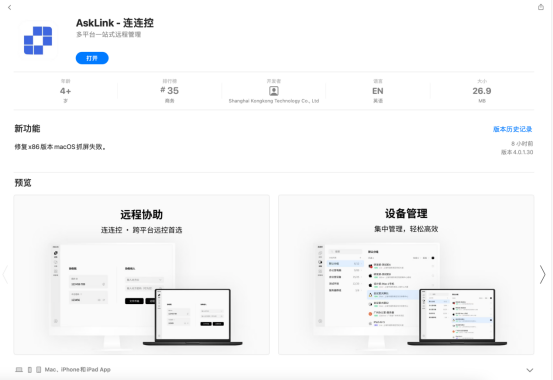This screenshot has height=380, width=553.
Task: Click the share icon at top right
Action: click(541, 7)
